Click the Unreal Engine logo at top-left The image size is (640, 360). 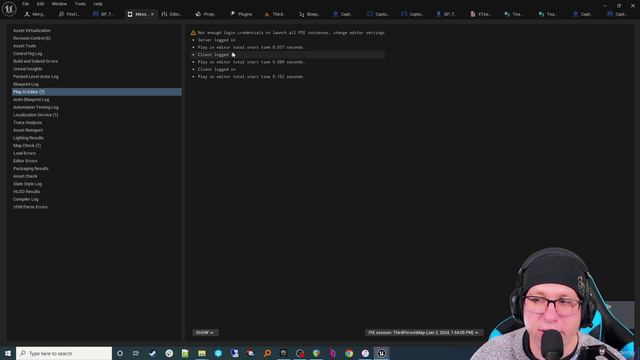point(9,9)
